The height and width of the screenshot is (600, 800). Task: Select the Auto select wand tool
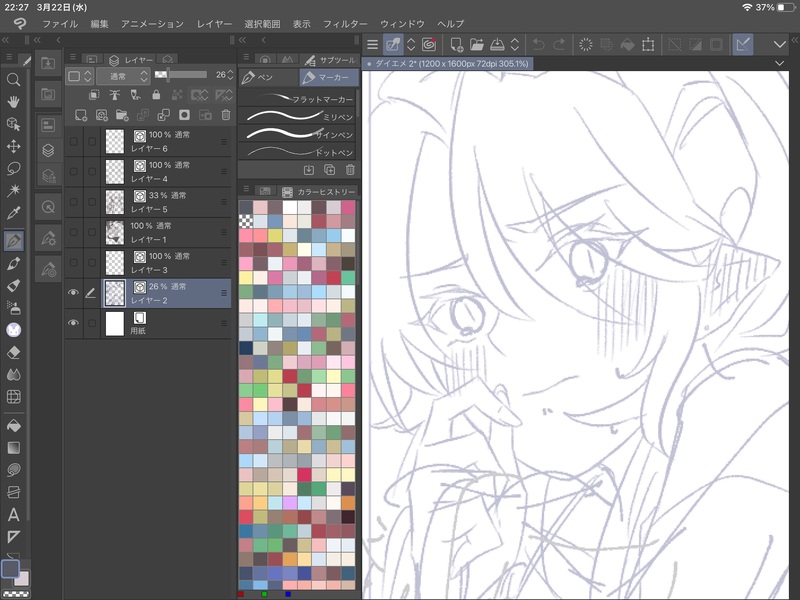click(14, 190)
